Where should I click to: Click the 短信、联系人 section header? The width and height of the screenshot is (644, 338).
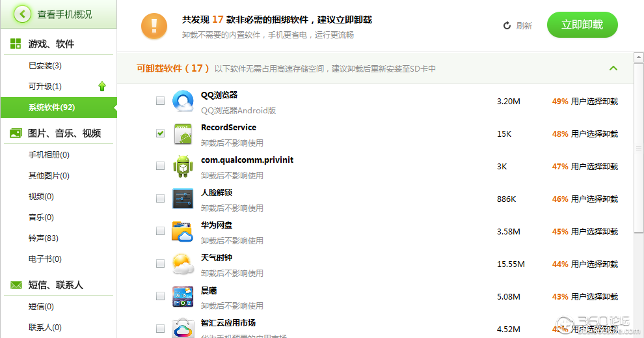tap(55, 285)
